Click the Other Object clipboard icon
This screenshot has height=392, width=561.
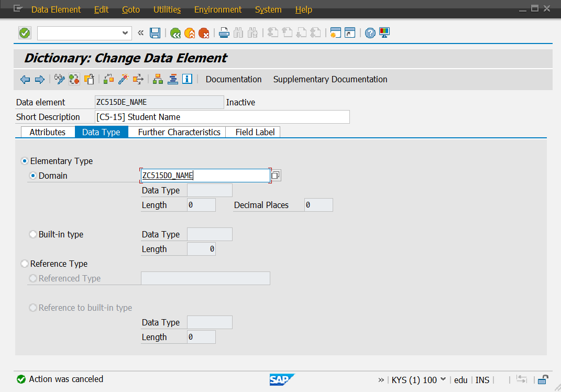coord(89,80)
